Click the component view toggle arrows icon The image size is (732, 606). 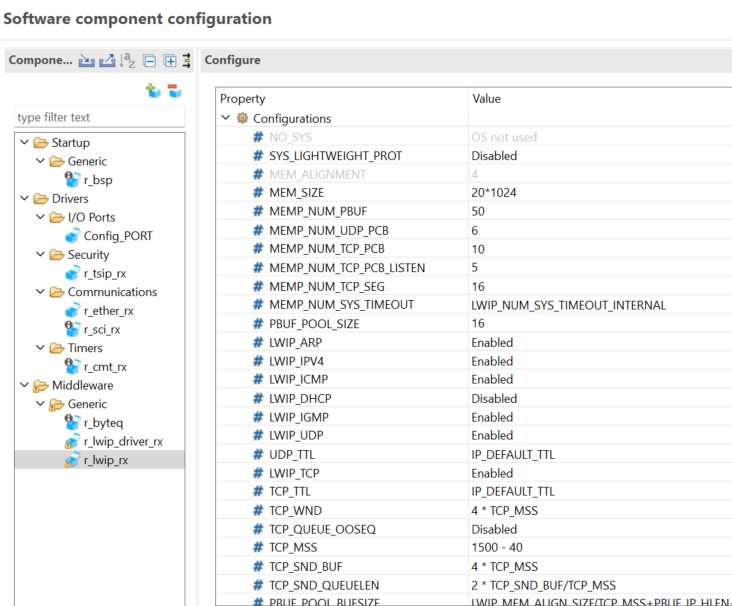(186, 61)
